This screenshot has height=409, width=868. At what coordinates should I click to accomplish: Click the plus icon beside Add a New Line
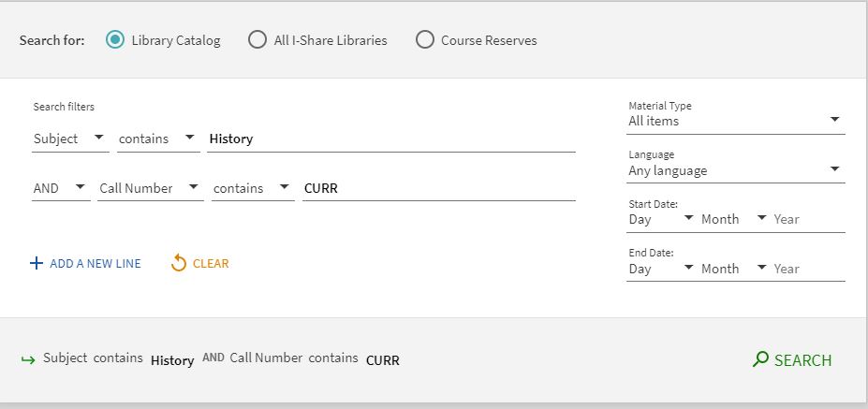point(37,264)
